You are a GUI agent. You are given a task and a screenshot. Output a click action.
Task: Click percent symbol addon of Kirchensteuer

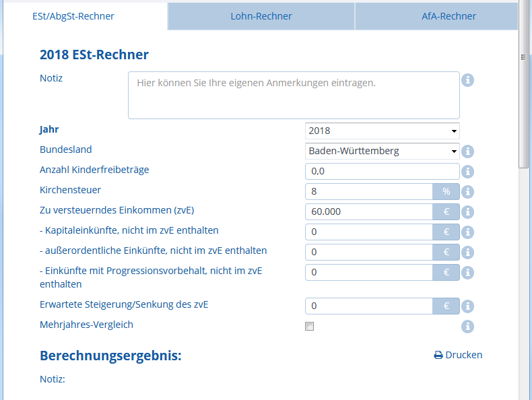(446, 192)
